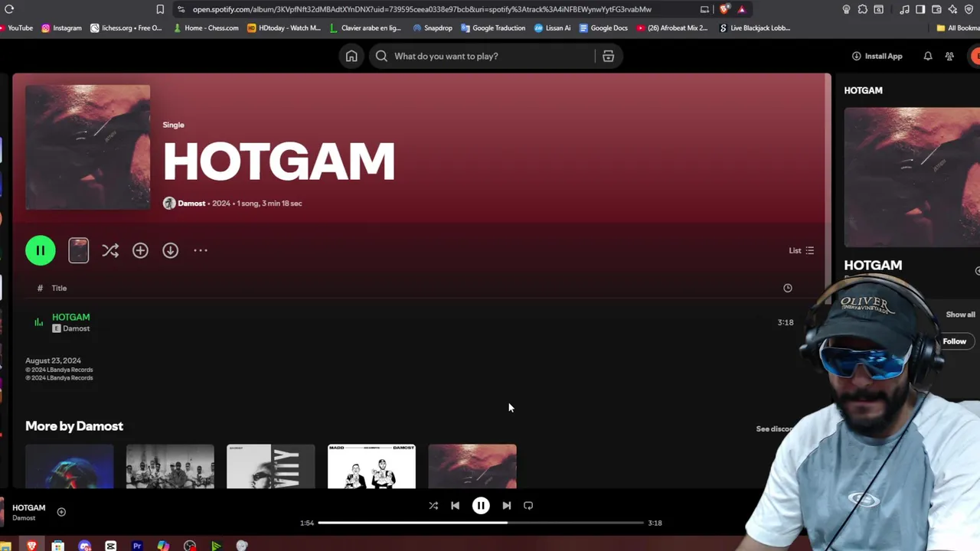Open Home - Chess.com bookmark
This screenshot has width=980, height=551.
(x=206, y=28)
